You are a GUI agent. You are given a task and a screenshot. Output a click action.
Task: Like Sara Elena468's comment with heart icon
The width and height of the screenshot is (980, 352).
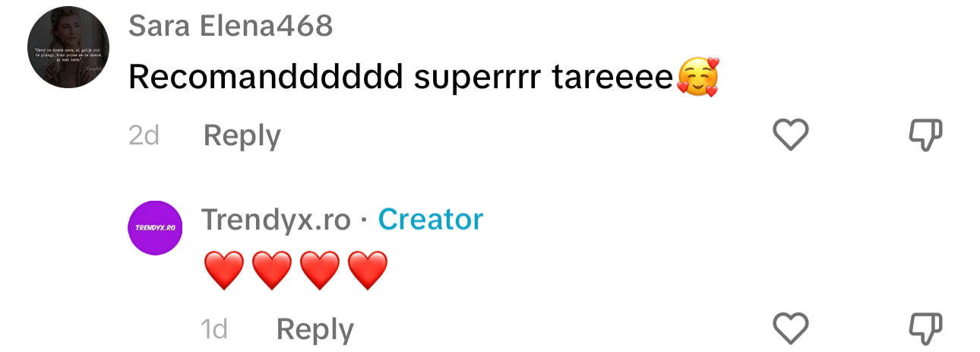[x=790, y=135]
